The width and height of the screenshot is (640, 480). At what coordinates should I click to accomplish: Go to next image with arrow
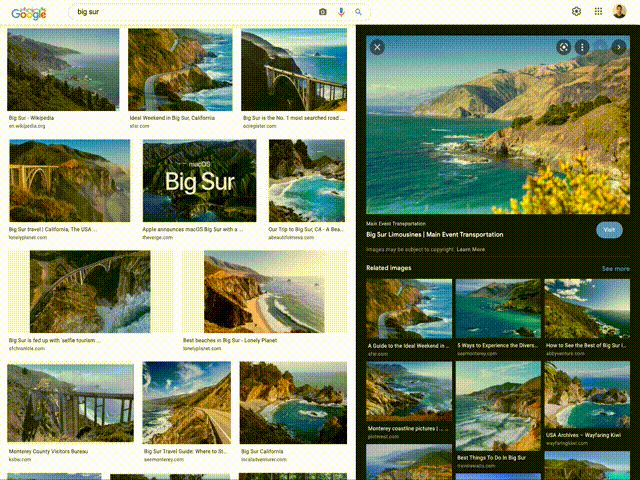(x=619, y=47)
